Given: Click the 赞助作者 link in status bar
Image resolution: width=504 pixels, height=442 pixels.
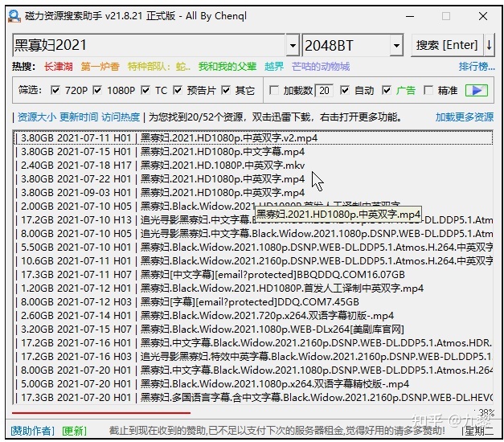Looking at the screenshot, I should point(32,431).
